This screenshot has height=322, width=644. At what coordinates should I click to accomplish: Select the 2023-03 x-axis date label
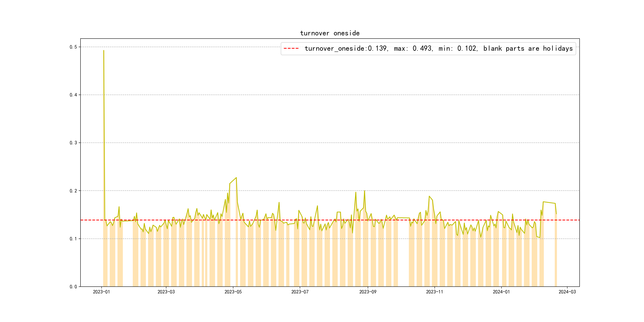point(166,292)
